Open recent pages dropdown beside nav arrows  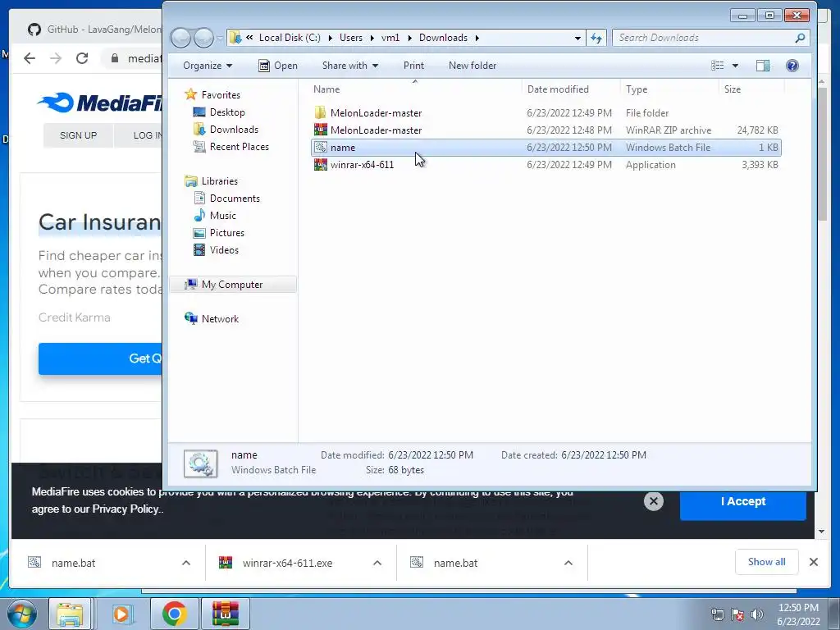click(x=220, y=38)
